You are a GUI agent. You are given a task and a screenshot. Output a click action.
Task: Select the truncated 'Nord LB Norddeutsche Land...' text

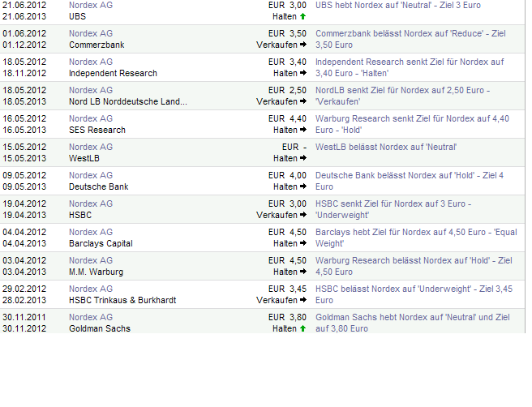tap(128, 101)
